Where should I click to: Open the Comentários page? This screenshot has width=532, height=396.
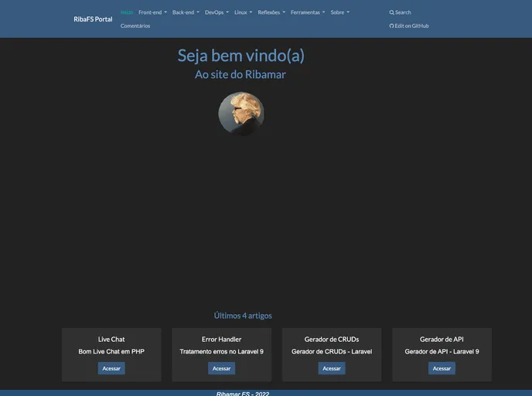click(135, 26)
